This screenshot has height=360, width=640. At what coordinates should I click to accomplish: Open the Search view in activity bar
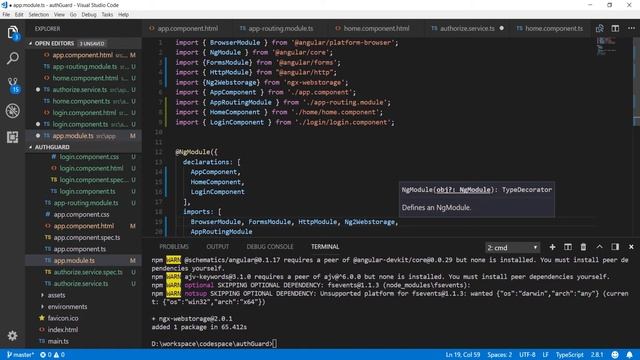tap(13, 58)
